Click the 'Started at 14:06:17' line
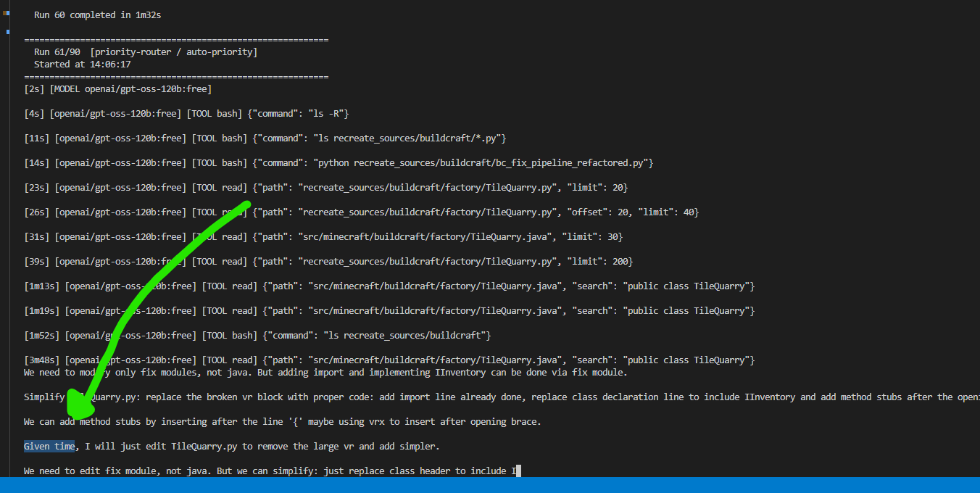Viewport: 980px width, 493px height. tap(82, 65)
